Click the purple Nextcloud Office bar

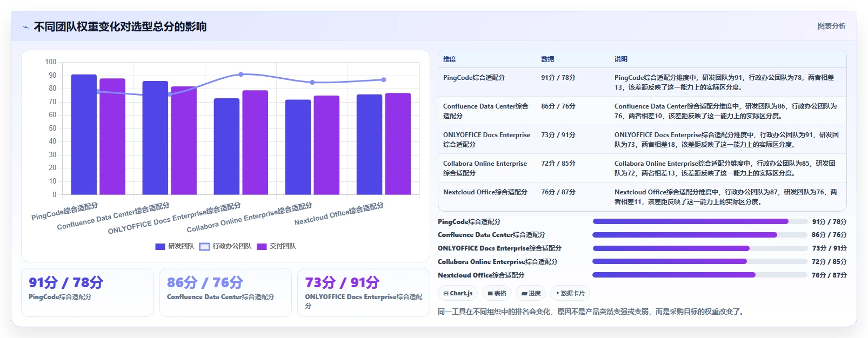398,144
